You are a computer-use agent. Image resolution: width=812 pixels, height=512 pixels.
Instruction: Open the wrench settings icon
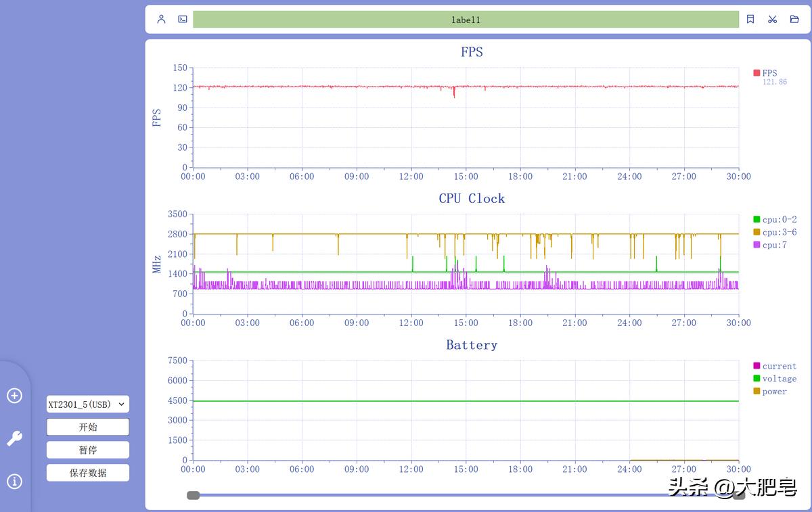coord(14,439)
